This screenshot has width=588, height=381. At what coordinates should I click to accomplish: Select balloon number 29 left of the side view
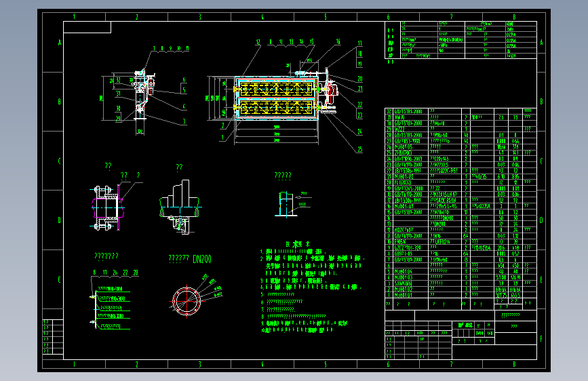pos(118,118)
